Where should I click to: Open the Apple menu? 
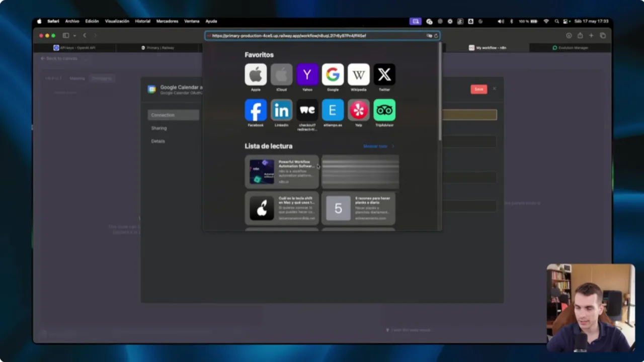tap(39, 21)
